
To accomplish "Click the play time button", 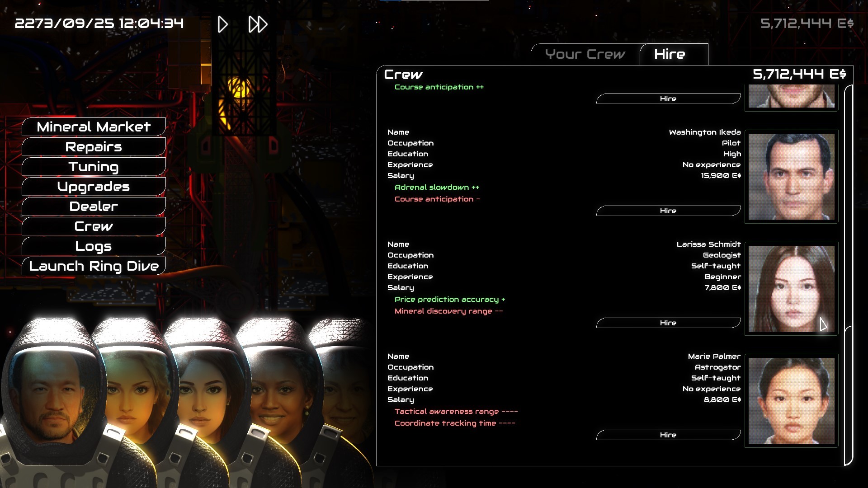I will coord(222,24).
